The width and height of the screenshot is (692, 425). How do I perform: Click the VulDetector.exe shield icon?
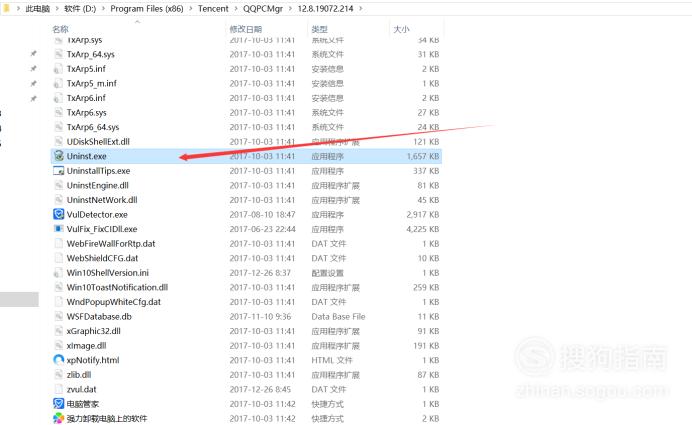(58, 214)
